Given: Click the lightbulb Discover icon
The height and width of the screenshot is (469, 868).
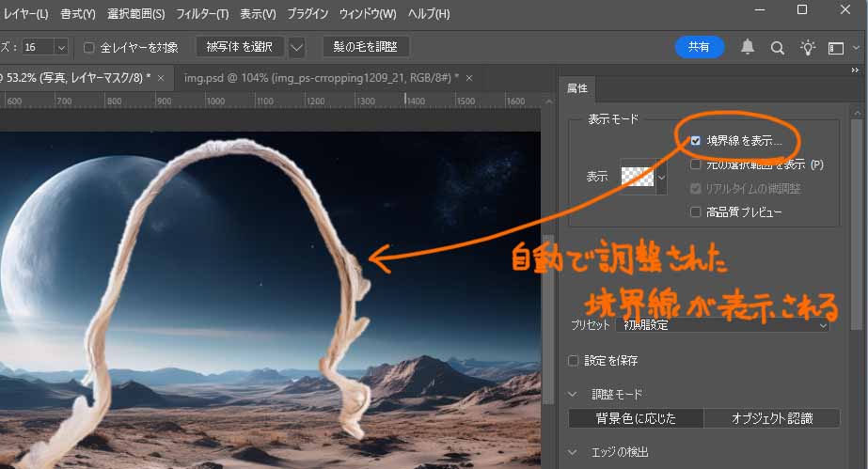Looking at the screenshot, I should tap(807, 47).
